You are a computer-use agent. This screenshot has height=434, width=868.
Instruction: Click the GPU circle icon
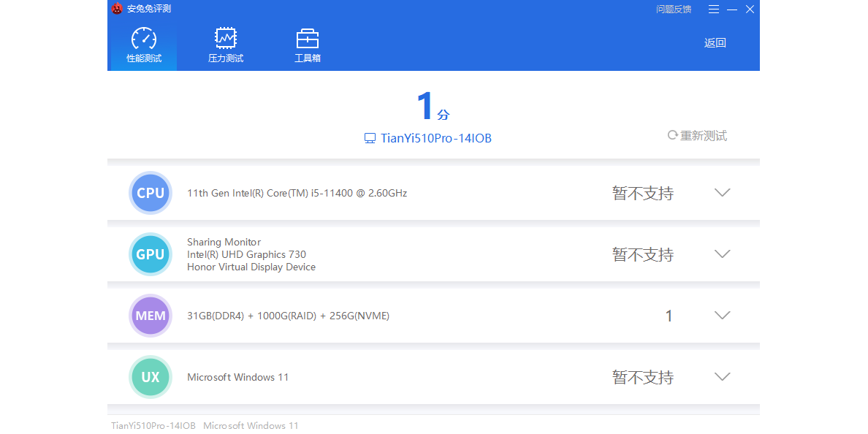tap(151, 255)
